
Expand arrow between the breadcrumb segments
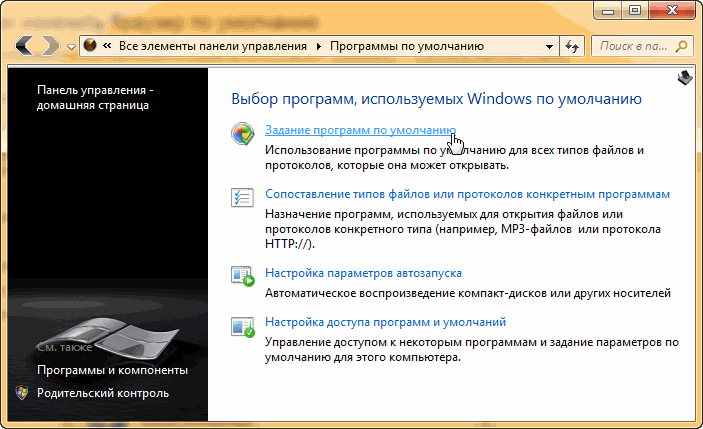(318, 46)
